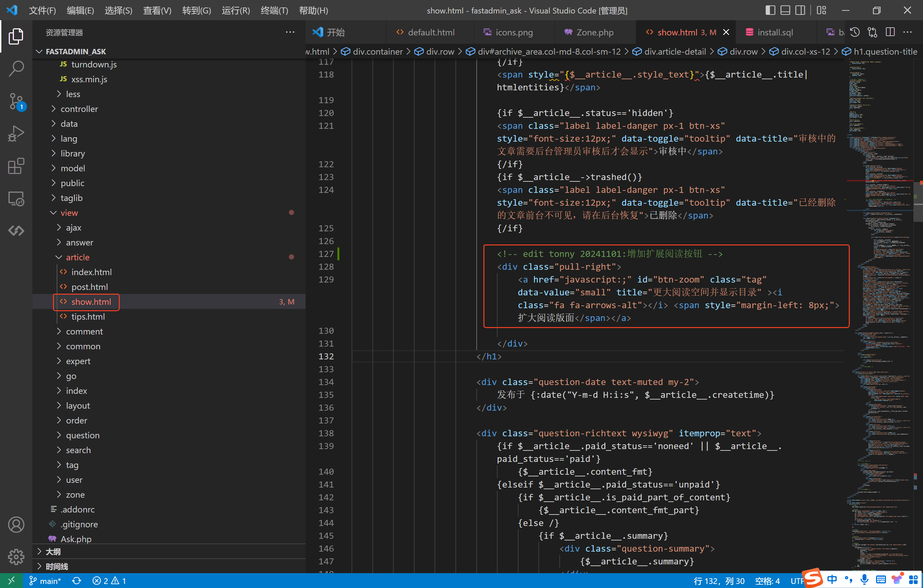Click the Customize Layout icon
The image size is (923, 588).
[821, 10]
